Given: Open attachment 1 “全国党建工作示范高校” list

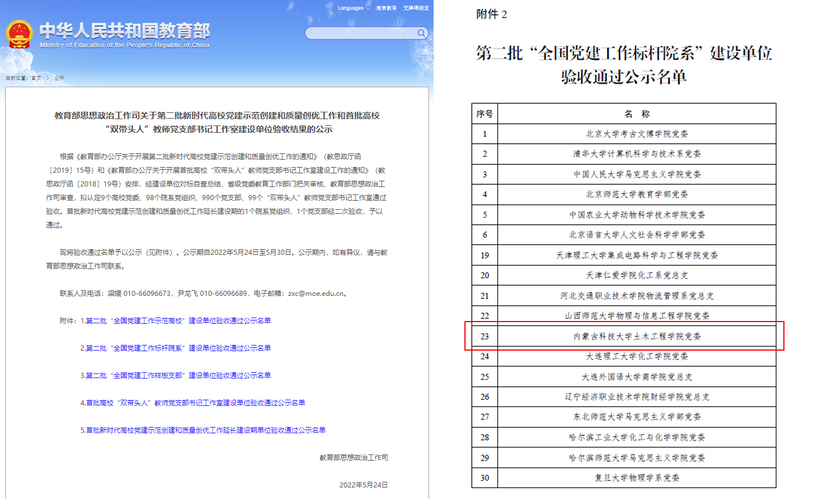Looking at the screenshot, I should 178,321.
